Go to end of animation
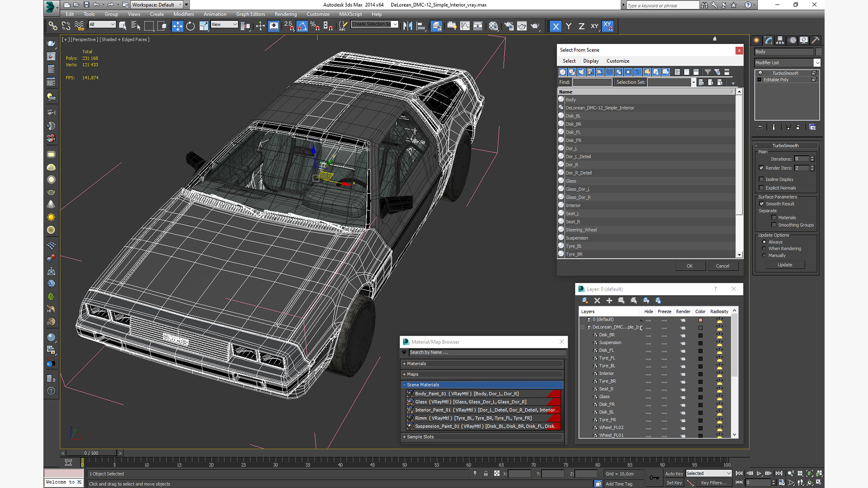 [x=779, y=474]
